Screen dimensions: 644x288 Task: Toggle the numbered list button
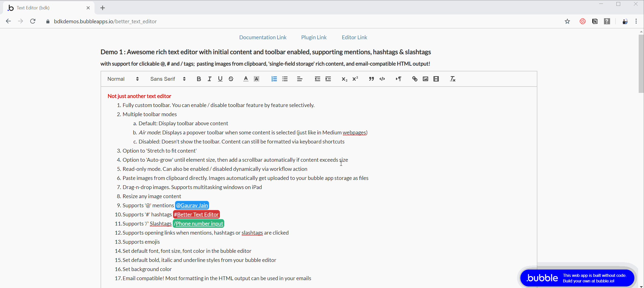click(x=274, y=79)
